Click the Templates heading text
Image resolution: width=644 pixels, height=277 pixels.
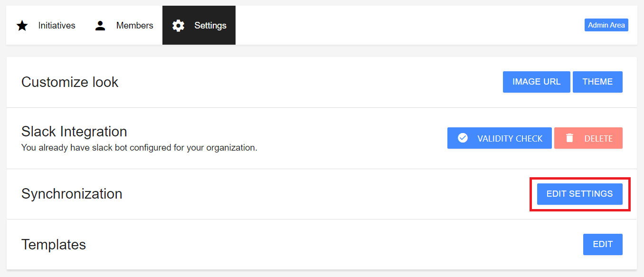pyautogui.click(x=54, y=245)
